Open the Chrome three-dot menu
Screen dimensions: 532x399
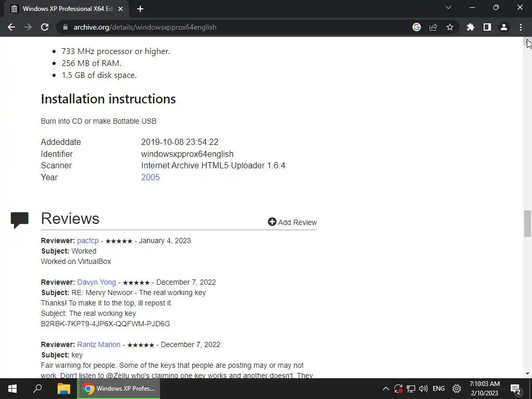[x=521, y=27]
